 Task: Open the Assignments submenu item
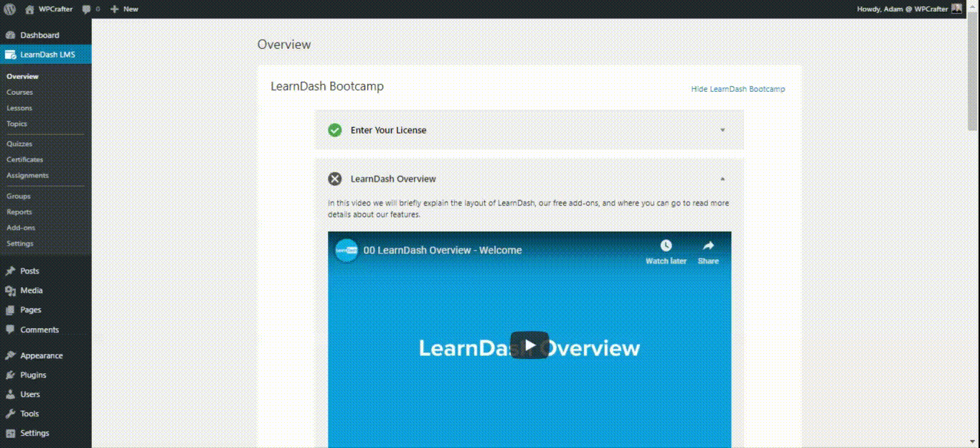(x=27, y=175)
